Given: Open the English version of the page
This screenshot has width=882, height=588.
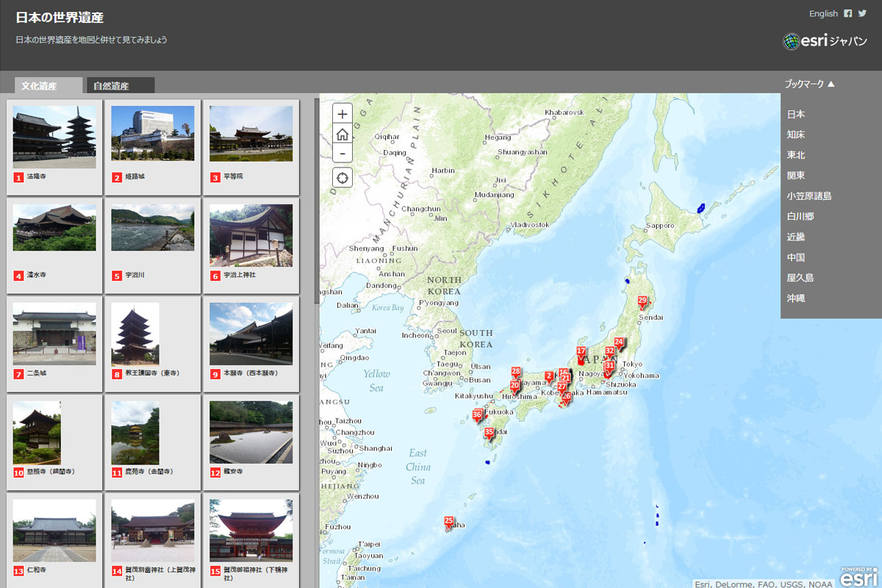Looking at the screenshot, I should (x=823, y=13).
